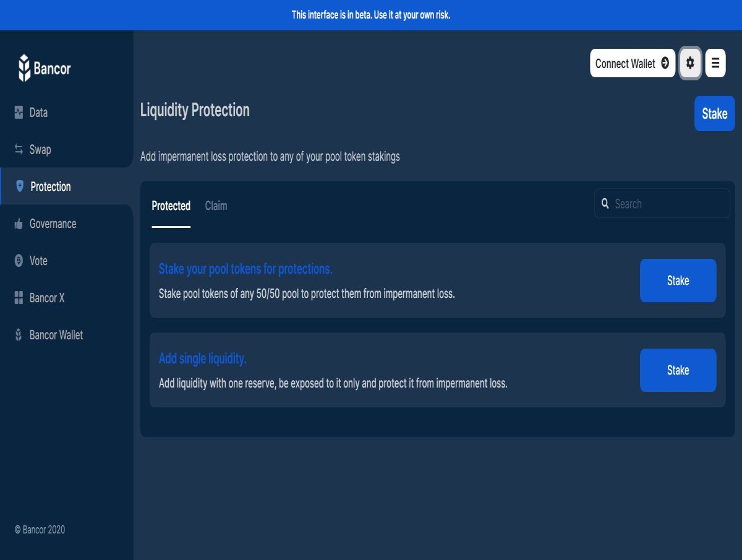The image size is (742, 560).
Task: Click the Swap arrows icon in sidebar
Action: (x=19, y=150)
